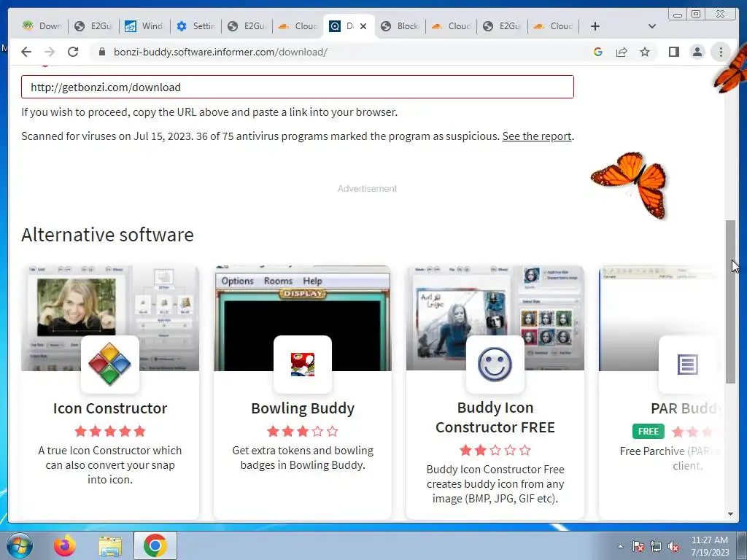
Task: Switch to the last Clouc tab
Action: point(553,26)
